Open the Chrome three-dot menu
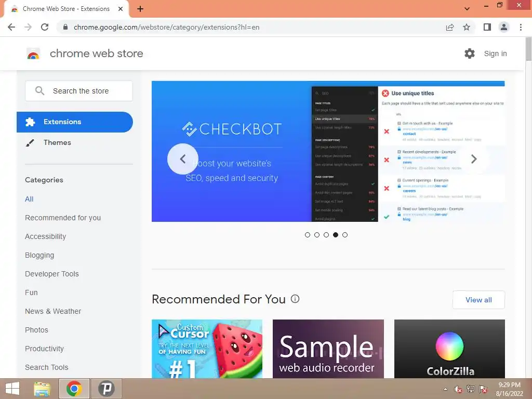Screen dimensions: 532x399 point(521,27)
